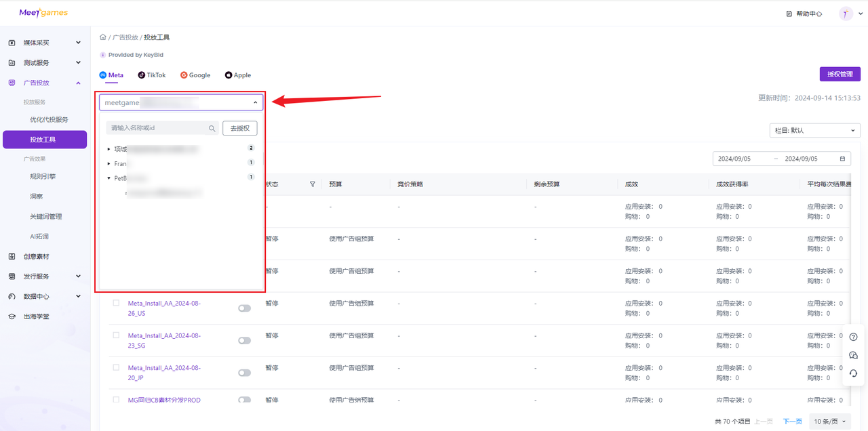Click the 去授权 button
The height and width of the screenshot is (431, 868).
[x=240, y=128]
